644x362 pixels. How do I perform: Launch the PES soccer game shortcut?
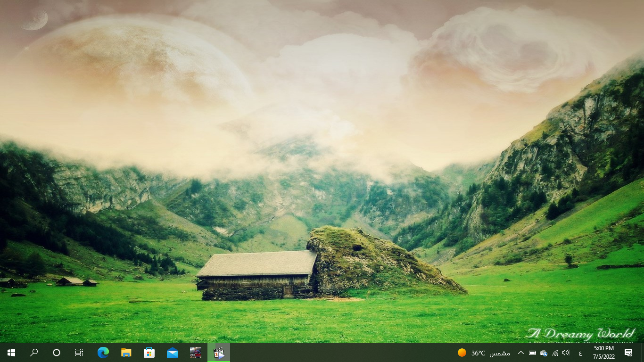195,353
